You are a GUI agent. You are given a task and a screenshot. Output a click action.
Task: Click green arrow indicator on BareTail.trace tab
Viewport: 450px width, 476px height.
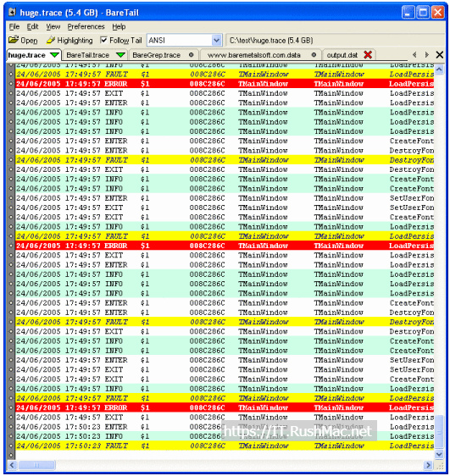point(120,55)
